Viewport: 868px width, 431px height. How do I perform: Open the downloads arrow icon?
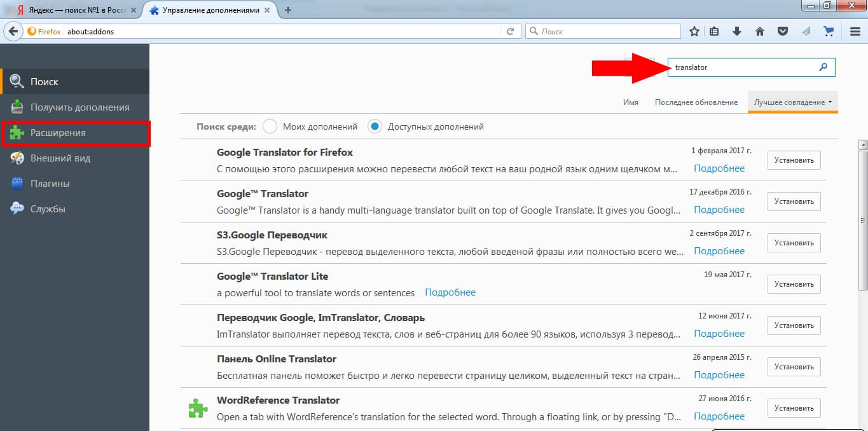point(737,31)
